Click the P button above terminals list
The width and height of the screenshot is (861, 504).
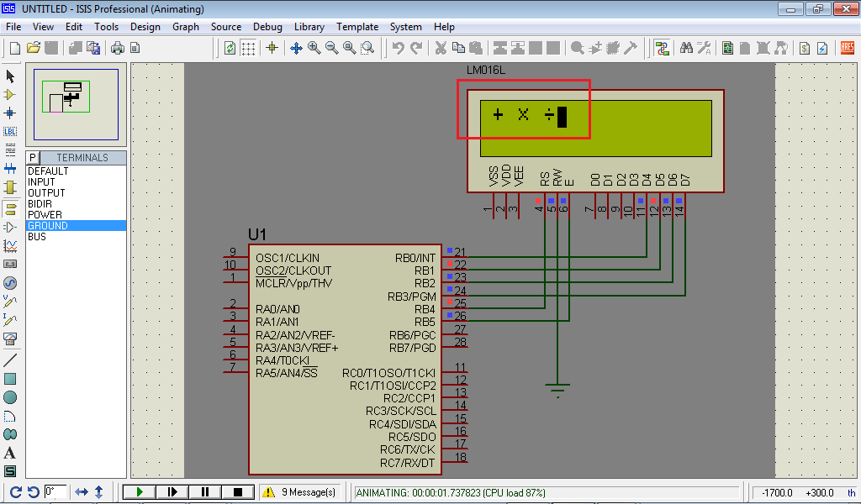pyautogui.click(x=31, y=158)
